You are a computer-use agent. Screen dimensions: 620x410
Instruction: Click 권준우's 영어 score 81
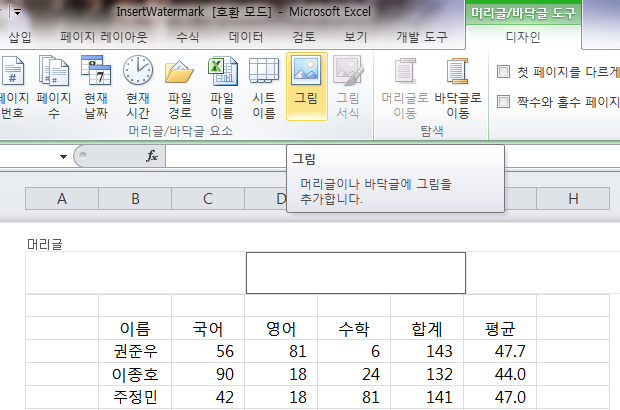[x=281, y=351]
